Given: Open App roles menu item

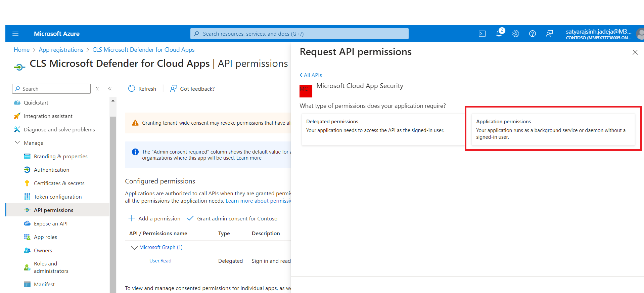Looking at the screenshot, I should pos(45,237).
